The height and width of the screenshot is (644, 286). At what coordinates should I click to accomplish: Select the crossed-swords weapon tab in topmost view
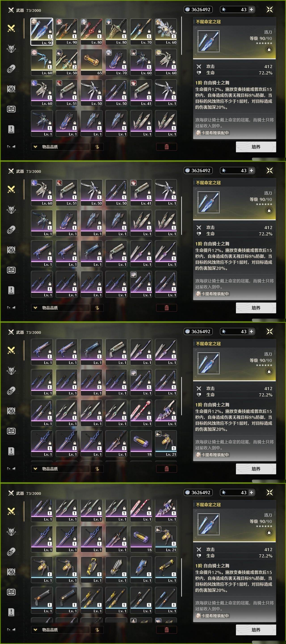(11, 28)
